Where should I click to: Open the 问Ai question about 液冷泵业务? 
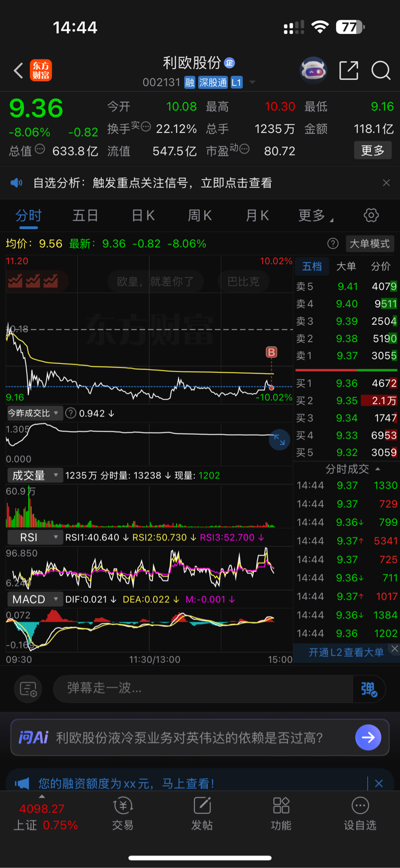[190, 738]
